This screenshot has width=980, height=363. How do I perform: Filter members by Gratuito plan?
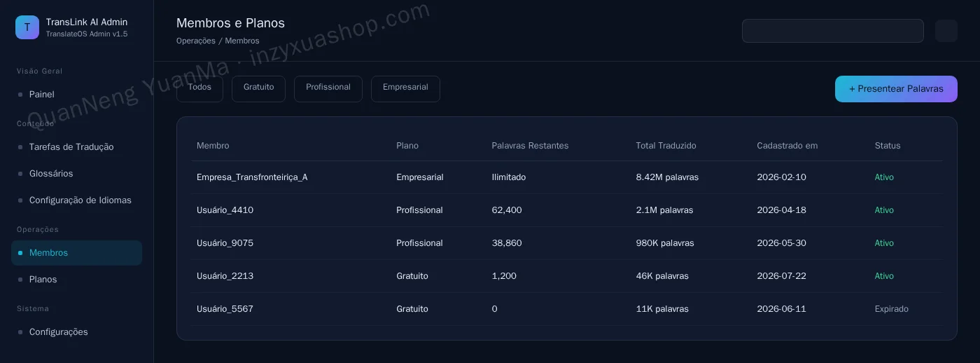[x=258, y=88]
